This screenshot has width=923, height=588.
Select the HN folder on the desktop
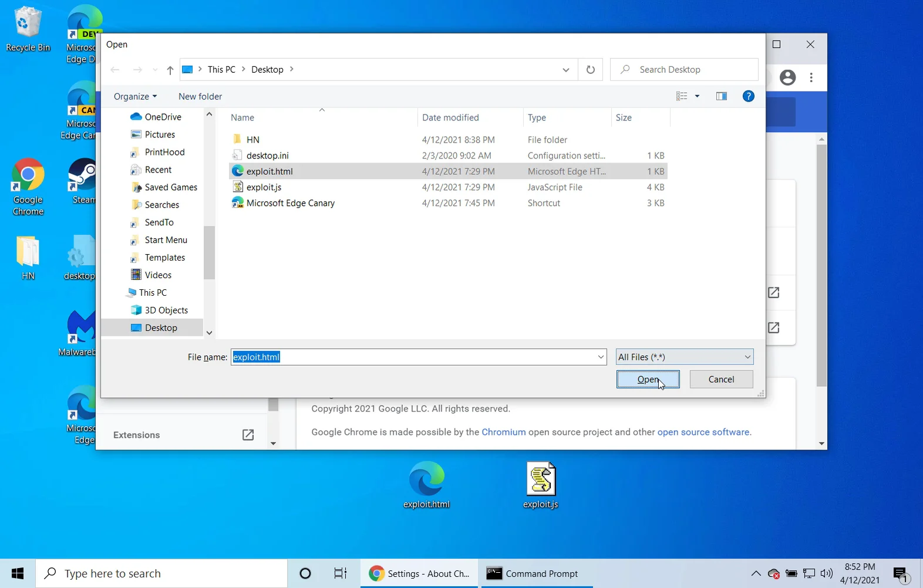point(28,257)
